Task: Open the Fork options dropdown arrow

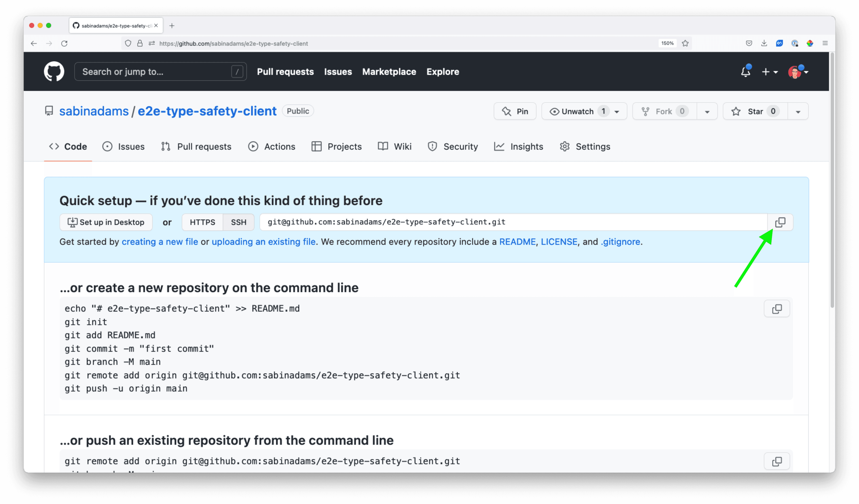Action: [707, 111]
